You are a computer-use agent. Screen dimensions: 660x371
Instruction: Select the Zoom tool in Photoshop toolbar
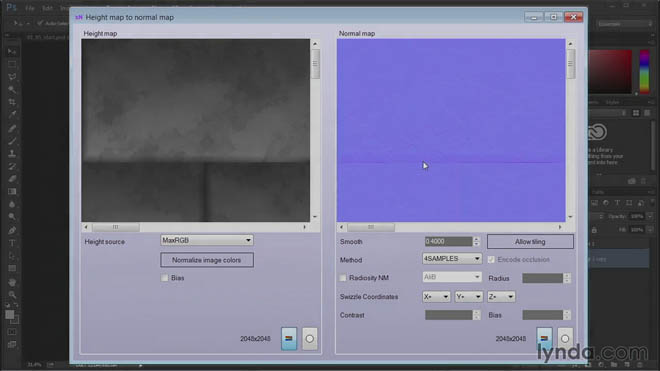pyautogui.click(x=12, y=294)
